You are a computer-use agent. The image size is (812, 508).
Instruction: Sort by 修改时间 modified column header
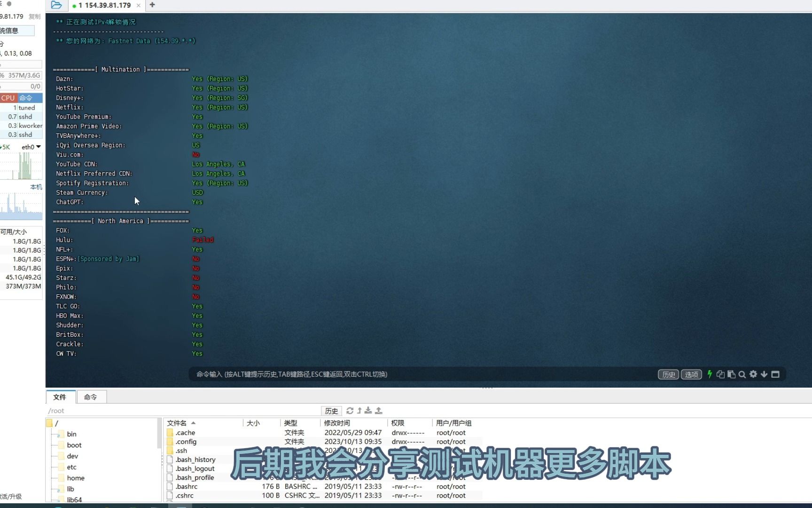[354, 423]
